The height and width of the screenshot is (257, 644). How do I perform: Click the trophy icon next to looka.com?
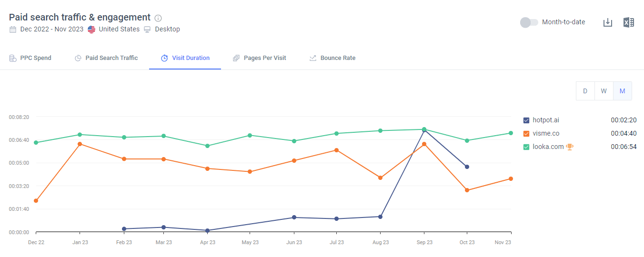569,147
